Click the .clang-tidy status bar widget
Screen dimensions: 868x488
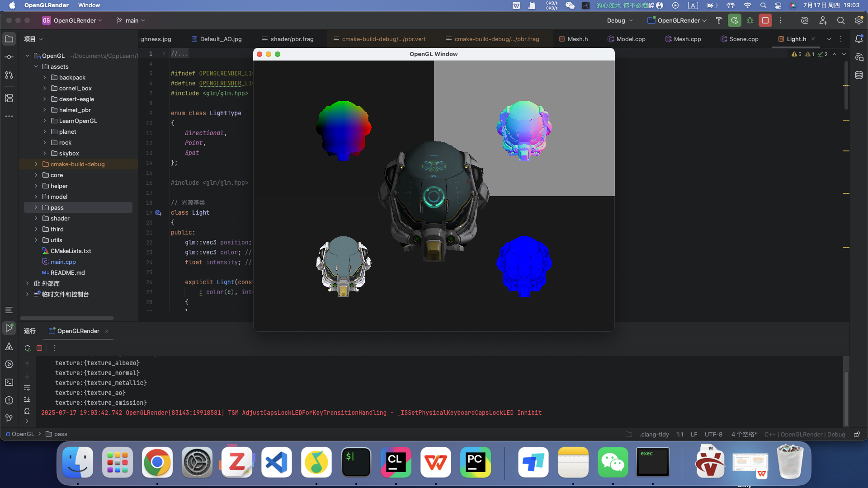(654, 434)
